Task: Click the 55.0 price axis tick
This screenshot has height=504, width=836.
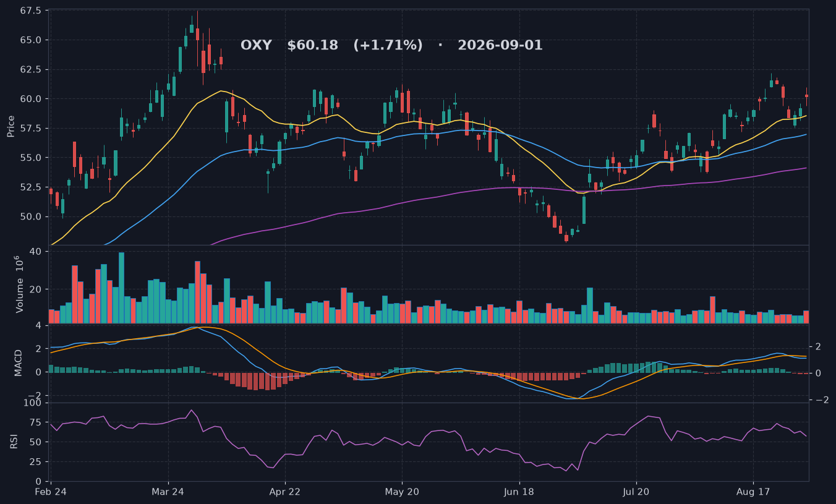Action: 31,158
